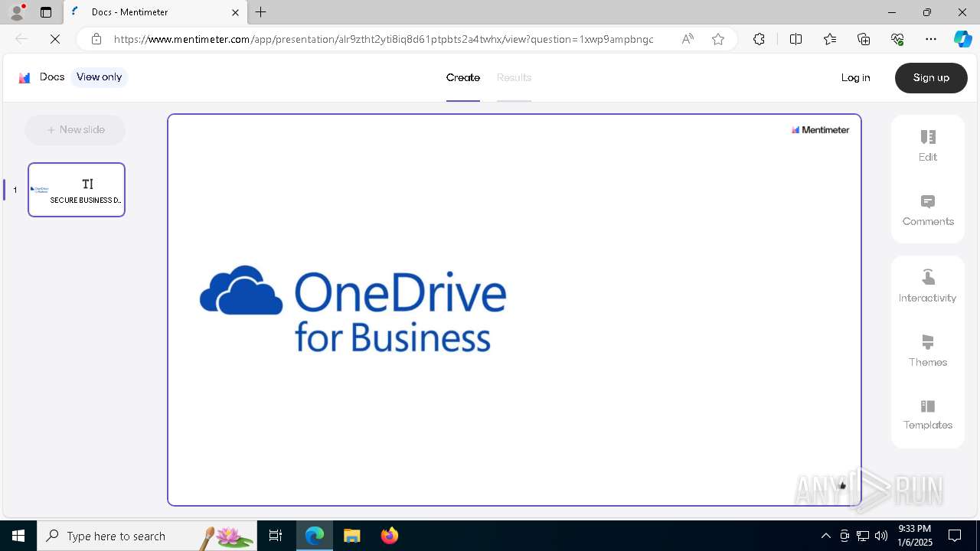The image size is (980, 551).
Task: Close the Docs - Mentimeter tab
Action: coord(235,12)
